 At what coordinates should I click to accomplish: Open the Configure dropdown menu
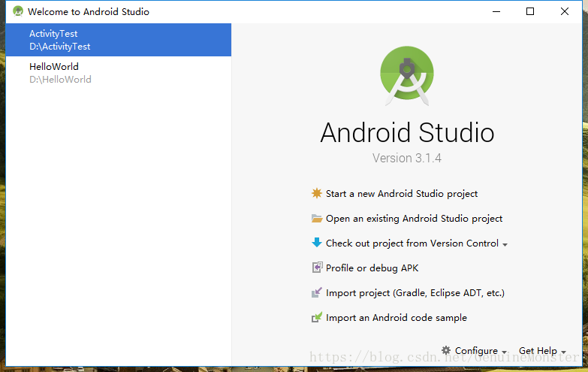click(481, 351)
